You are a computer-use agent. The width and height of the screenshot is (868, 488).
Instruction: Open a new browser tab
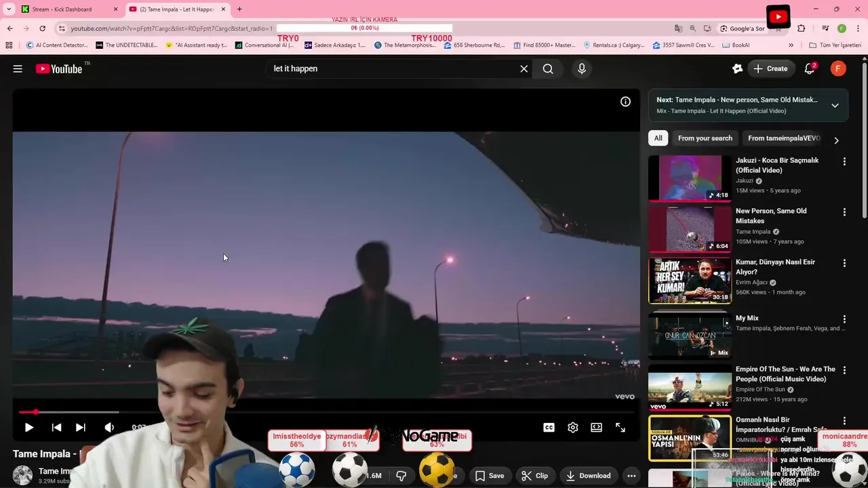click(239, 9)
